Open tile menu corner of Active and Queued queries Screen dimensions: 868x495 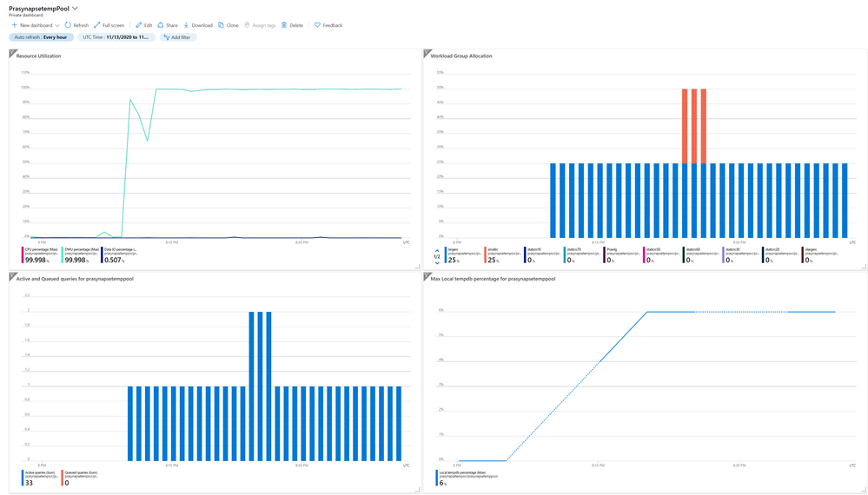[x=12, y=275]
